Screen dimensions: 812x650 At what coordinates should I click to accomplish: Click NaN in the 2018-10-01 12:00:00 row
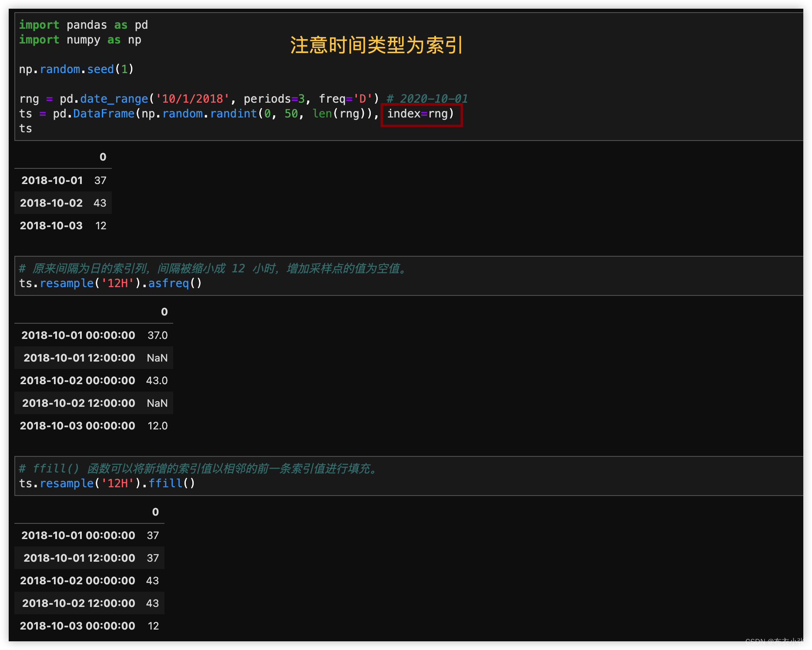tap(157, 358)
